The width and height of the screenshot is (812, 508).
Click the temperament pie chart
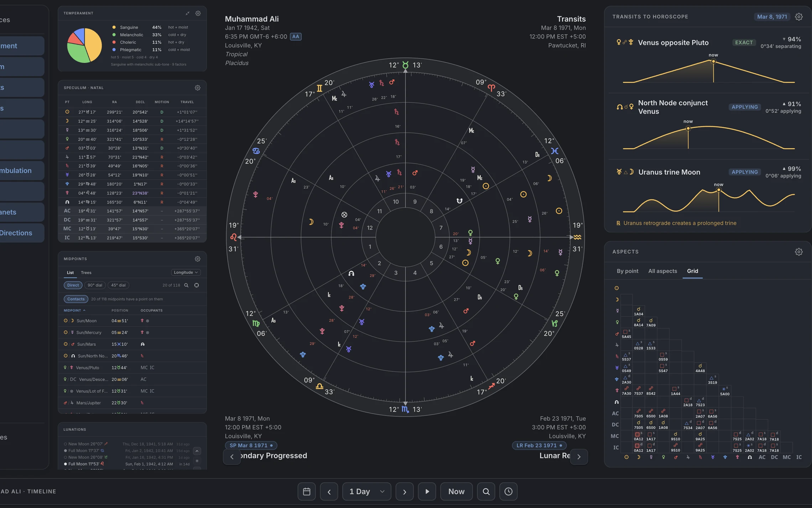[84, 46]
